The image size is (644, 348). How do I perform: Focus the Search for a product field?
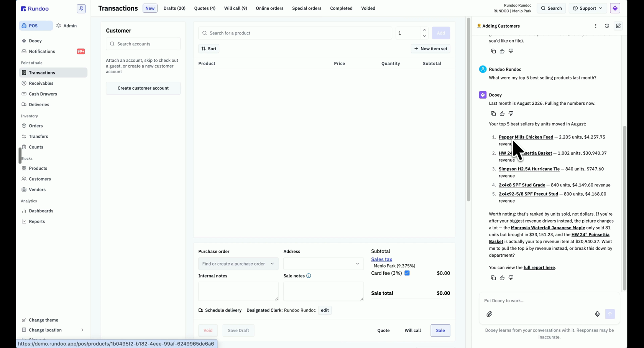[295, 33]
